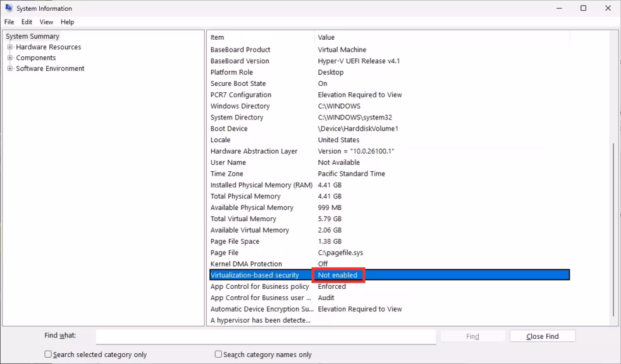Select the System Summary node
Viewport: 621px width, 364px height.
pyautogui.click(x=32, y=36)
